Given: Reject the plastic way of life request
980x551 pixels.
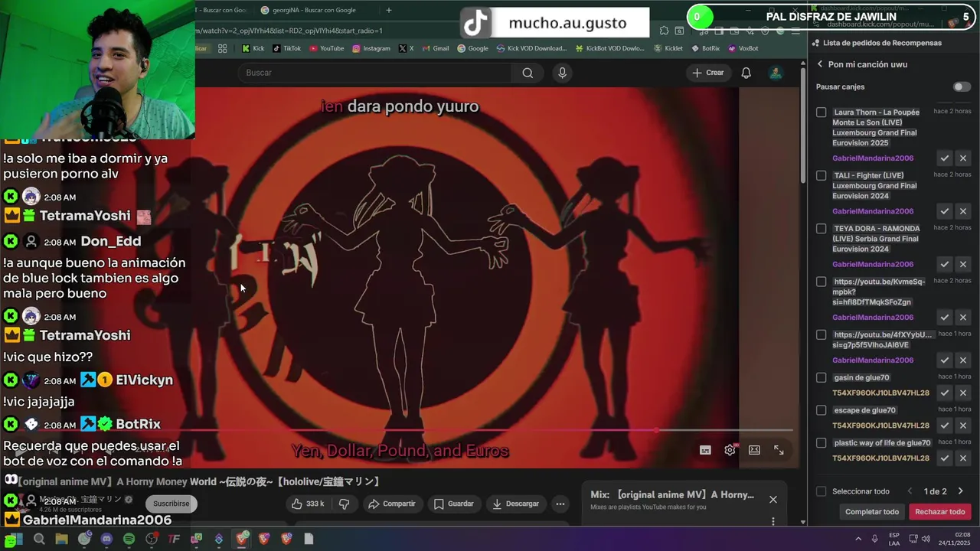Looking at the screenshot, I should click(x=963, y=458).
